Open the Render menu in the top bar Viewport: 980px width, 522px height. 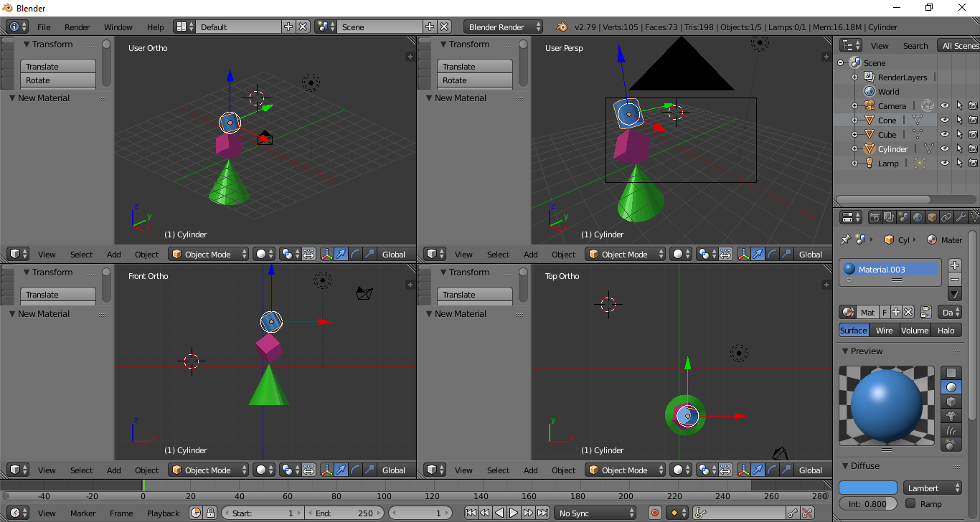(x=77, y=27)
